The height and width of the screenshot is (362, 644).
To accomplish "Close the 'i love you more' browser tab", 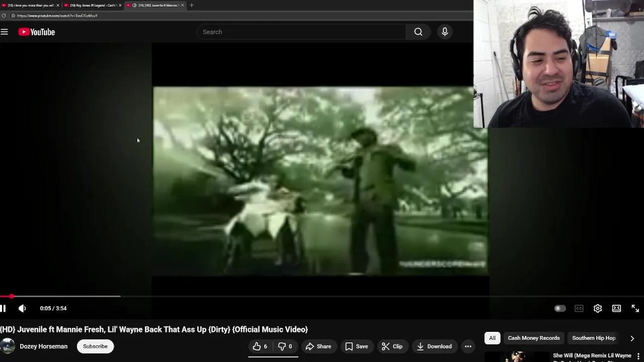I will 57,5.
